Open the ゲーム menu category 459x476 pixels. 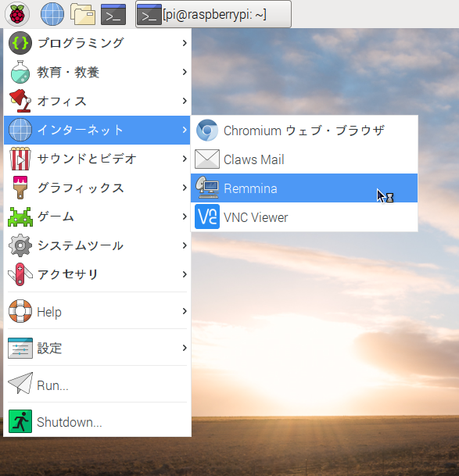point(97,217)
